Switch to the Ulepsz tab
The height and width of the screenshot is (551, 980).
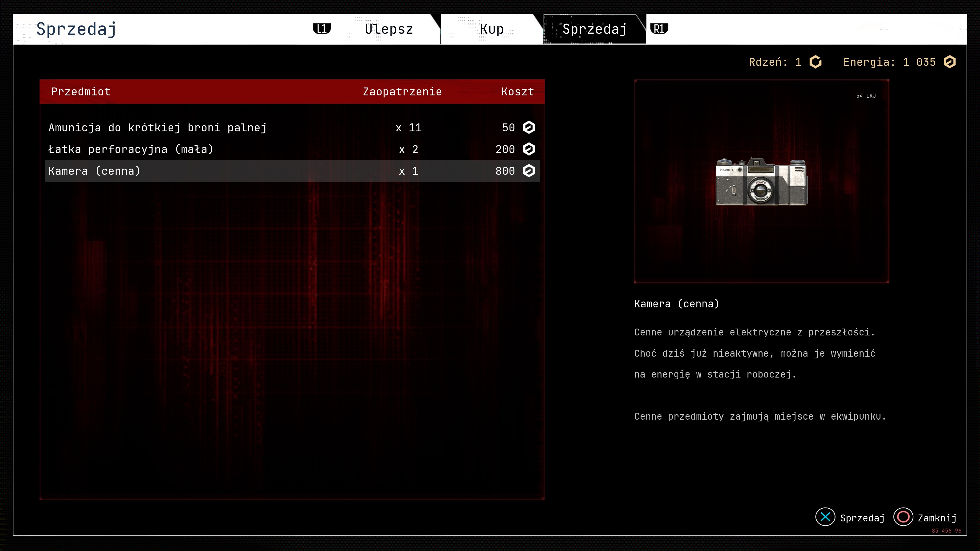389,29
